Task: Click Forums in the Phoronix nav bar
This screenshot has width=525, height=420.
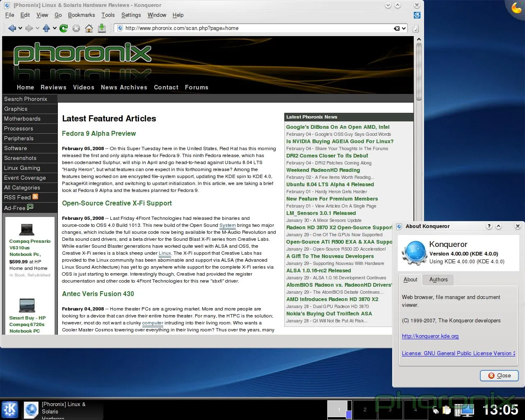Action: pyautogui.click(x=196, y=87)
